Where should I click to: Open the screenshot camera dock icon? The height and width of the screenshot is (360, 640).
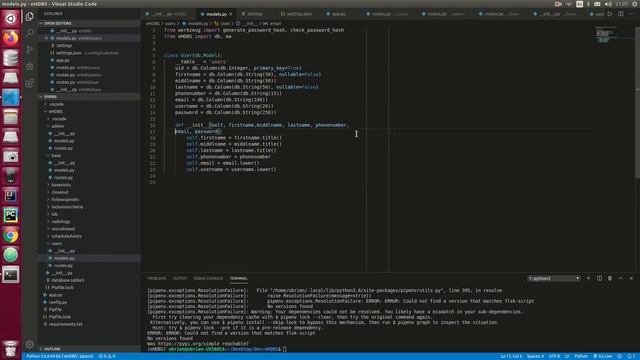click(x=11, y=156)
